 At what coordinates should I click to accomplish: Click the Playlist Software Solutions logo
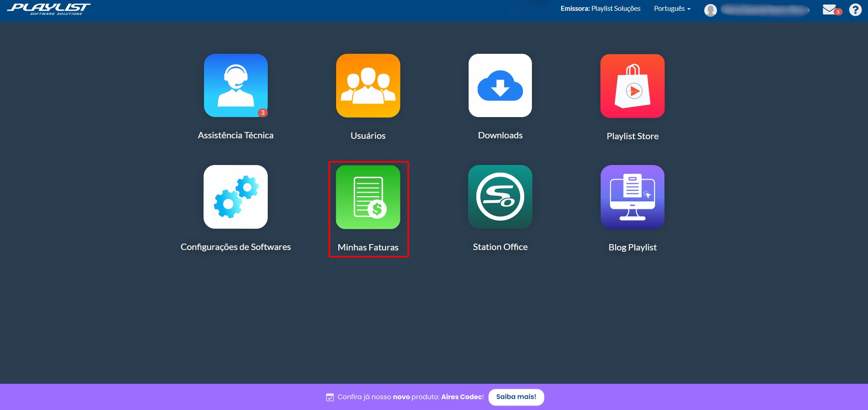coord(49,9)
